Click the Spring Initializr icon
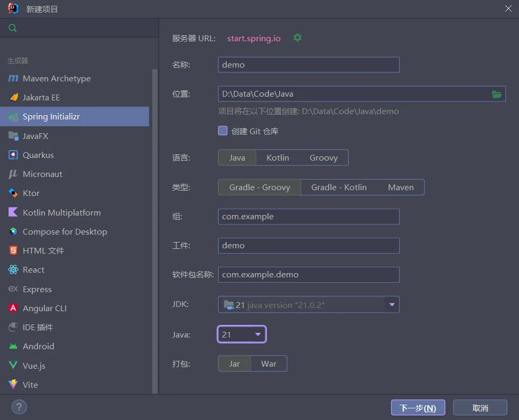The height and width of the screenshot is (420, 519). [13, 117]
